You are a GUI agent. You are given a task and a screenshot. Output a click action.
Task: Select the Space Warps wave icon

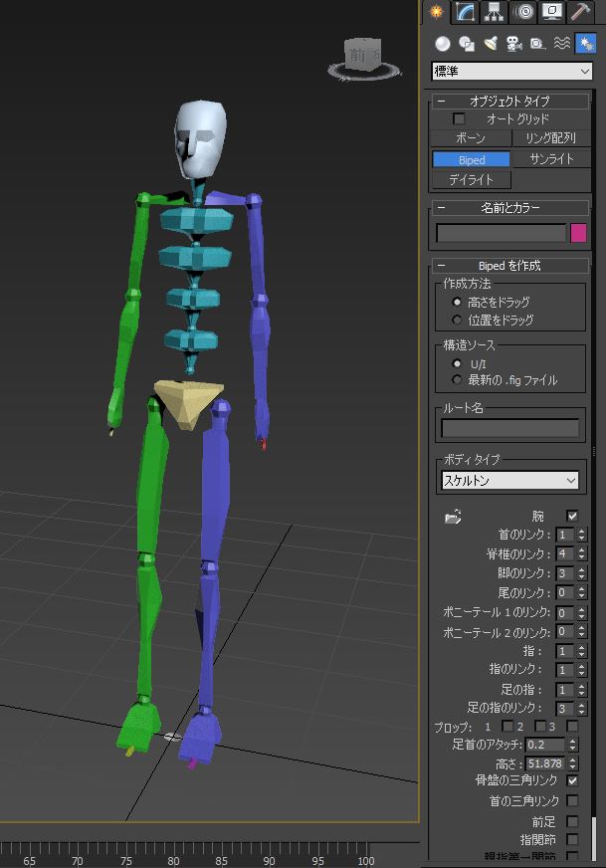(x=562, y=44)
